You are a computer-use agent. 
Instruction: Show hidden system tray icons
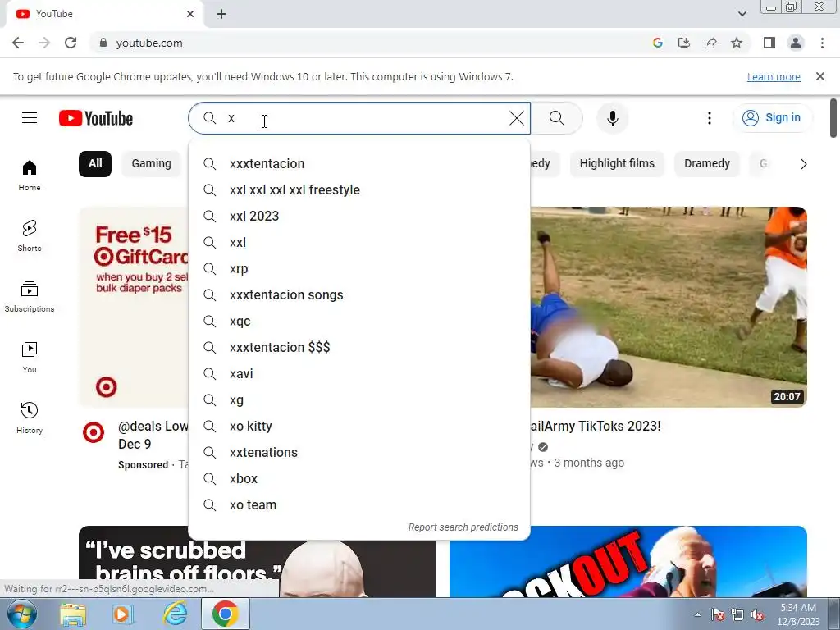(697, 615)
